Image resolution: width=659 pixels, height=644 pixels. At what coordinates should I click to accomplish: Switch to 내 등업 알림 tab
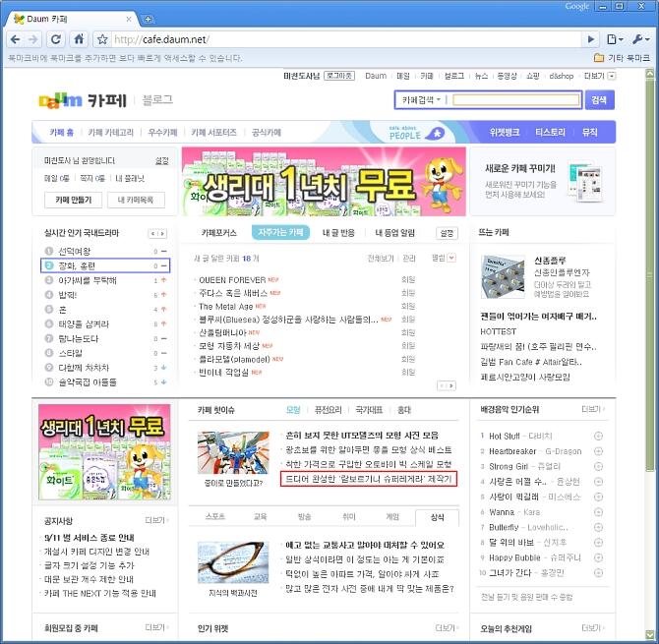(394, 233)
